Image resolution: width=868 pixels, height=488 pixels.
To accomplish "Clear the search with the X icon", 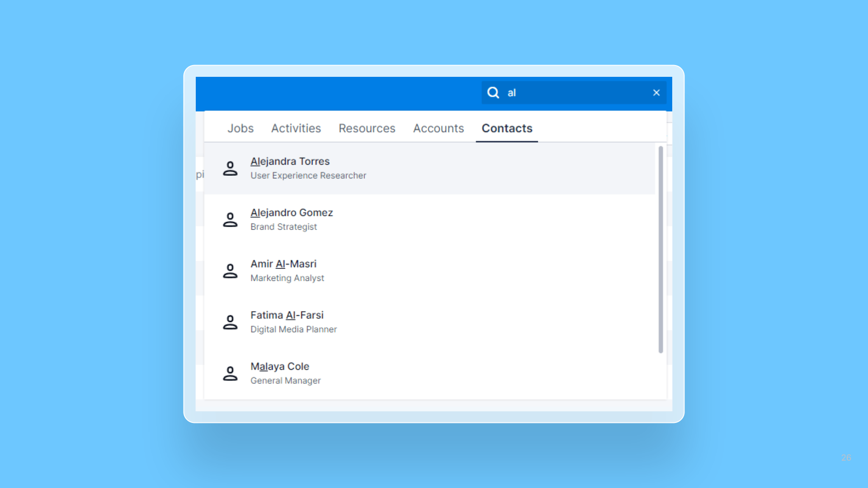I will (656, 93).
